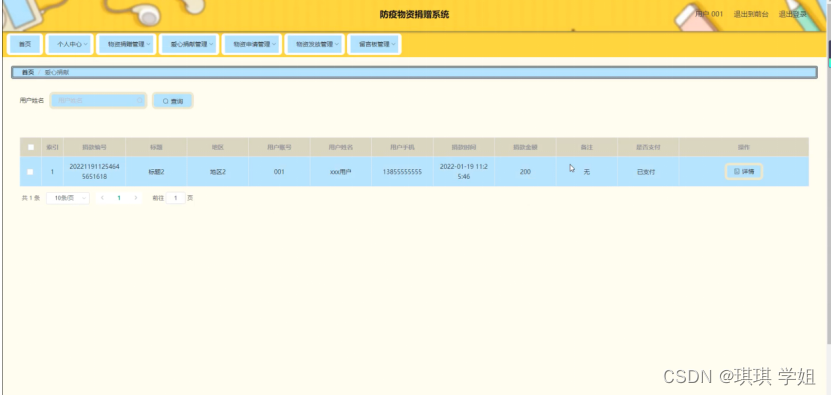Image resolution: width=831 pixels, height=395 pixels.
Task: Click the 用户姓名 column header
Action: tap(341, 147)
